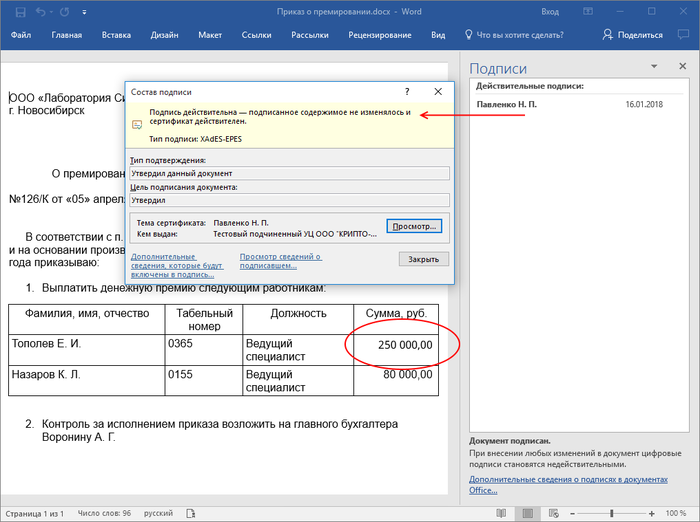700x522 pixels.
Task: Close the Подписи pane
Action: (681, 68)
